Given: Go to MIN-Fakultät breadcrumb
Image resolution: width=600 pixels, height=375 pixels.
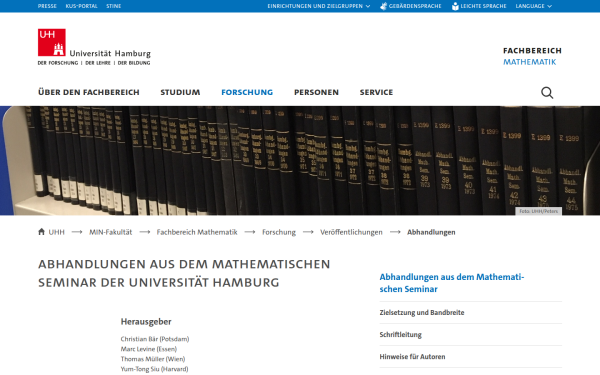Looking at the screenshot, I should [111, 232].
